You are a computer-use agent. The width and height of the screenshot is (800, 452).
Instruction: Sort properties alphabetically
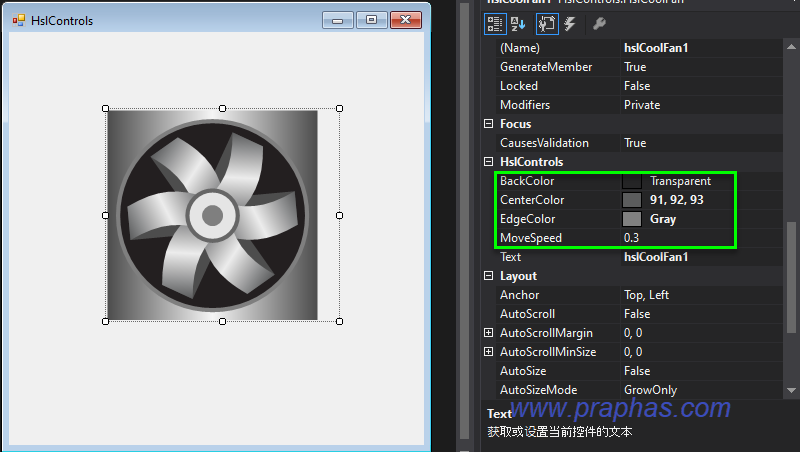coord(518,24)
